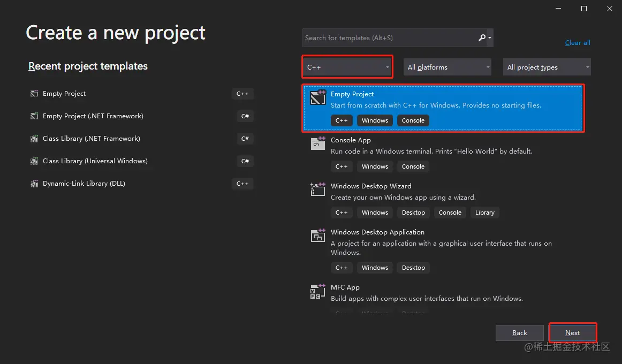
Task: Minimize the dialog window
Action: [558, 9]
